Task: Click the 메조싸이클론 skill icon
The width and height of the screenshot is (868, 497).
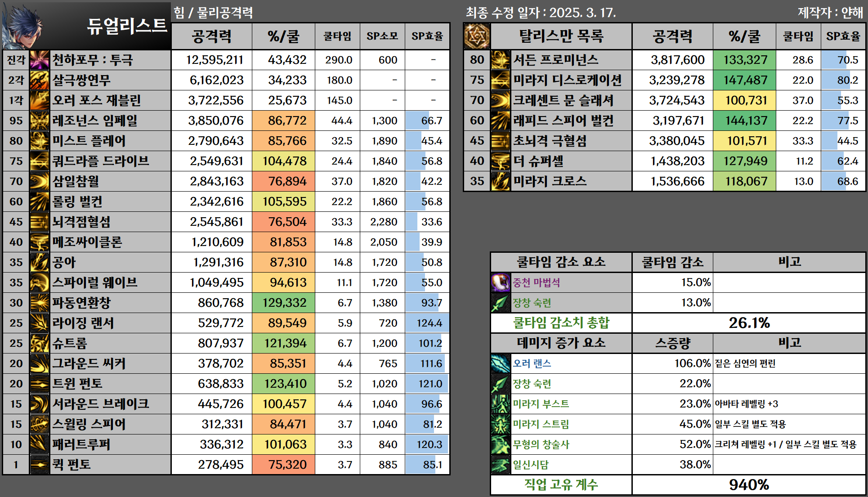Action: point(39,242)
